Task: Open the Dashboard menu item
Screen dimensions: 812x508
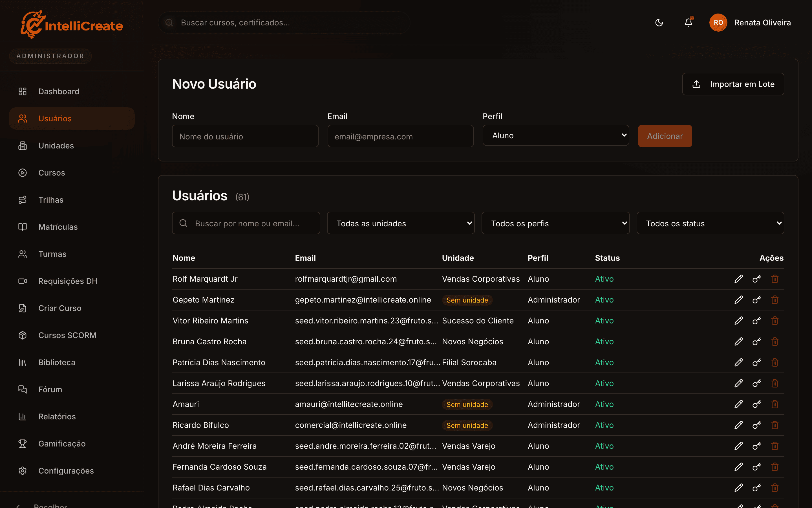Action: [x=72, y=91]
